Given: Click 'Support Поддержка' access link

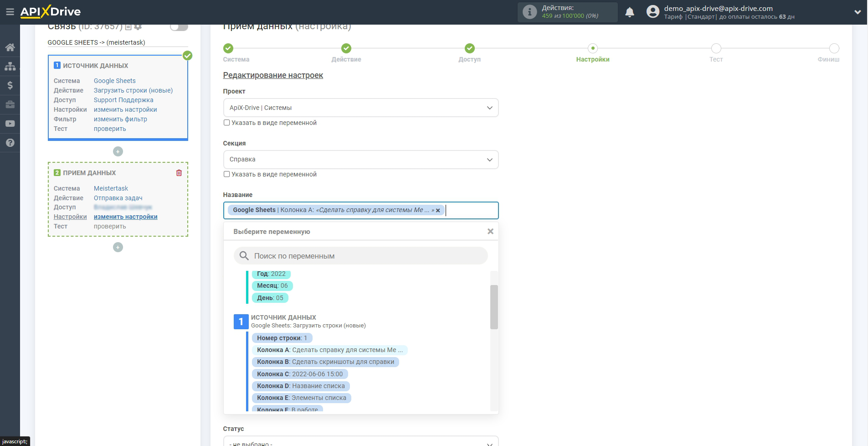Looking at the screenshot, I should [123, 100].
